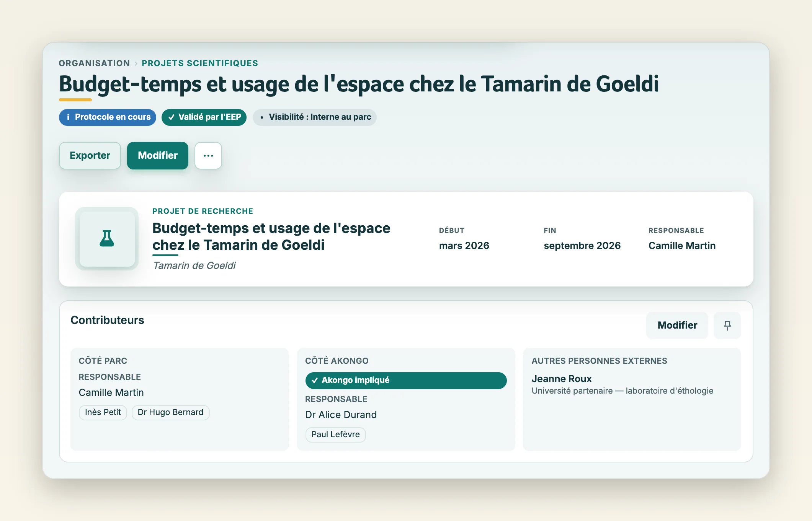Go to PROJETS SCIENTIFIQUES breadcrumb

(200, 63)
